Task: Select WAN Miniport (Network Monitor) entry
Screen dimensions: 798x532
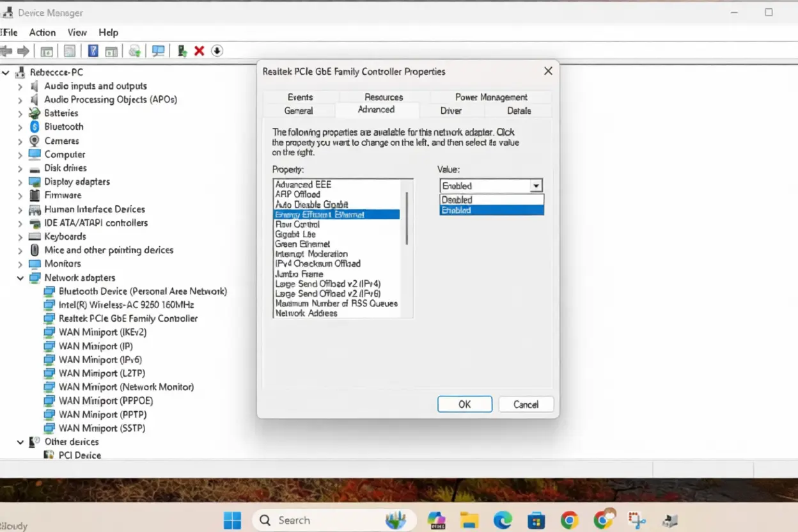Action: (x=126, y=387)
